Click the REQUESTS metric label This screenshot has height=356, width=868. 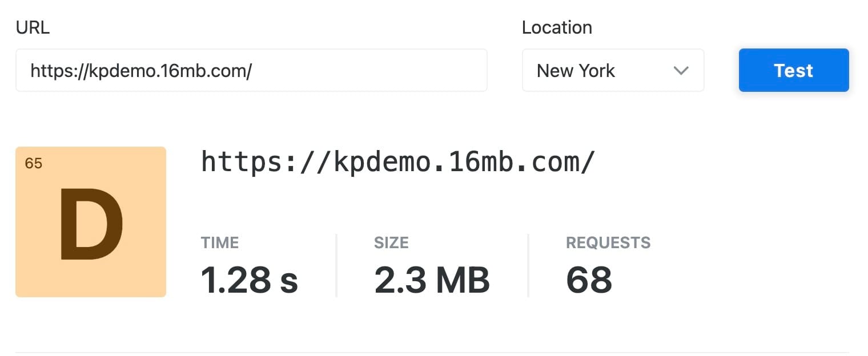coord(608,242)
